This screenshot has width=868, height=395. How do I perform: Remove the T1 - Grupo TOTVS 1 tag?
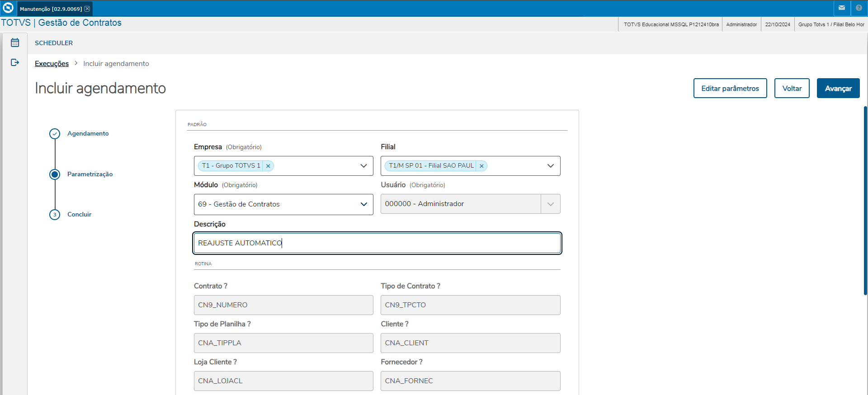click(x=268, y=166)
